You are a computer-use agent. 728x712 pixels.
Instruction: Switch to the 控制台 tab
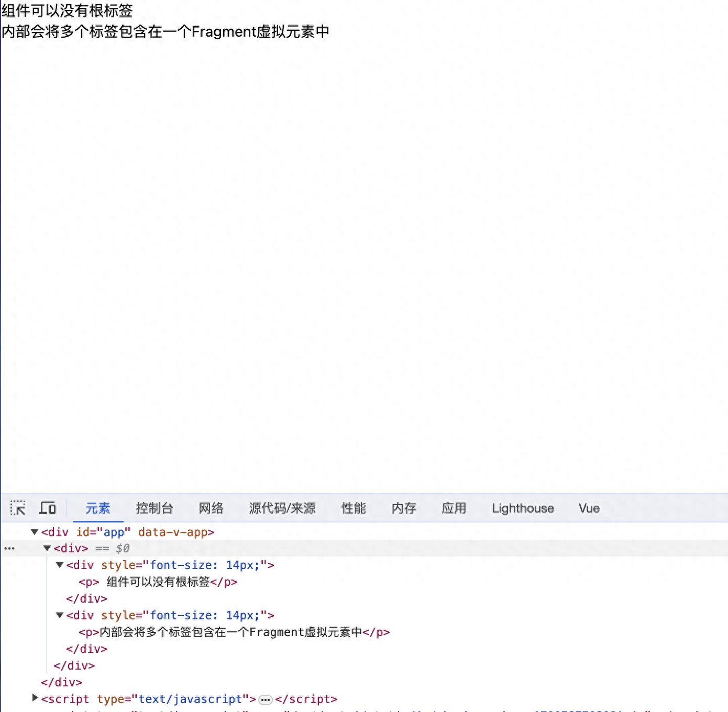click(x=155, y=508)
